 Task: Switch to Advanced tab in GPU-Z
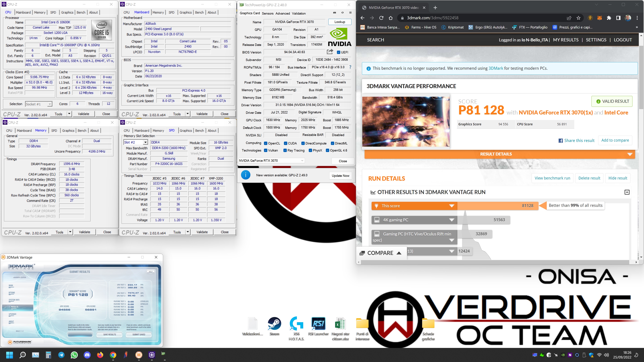282,13
